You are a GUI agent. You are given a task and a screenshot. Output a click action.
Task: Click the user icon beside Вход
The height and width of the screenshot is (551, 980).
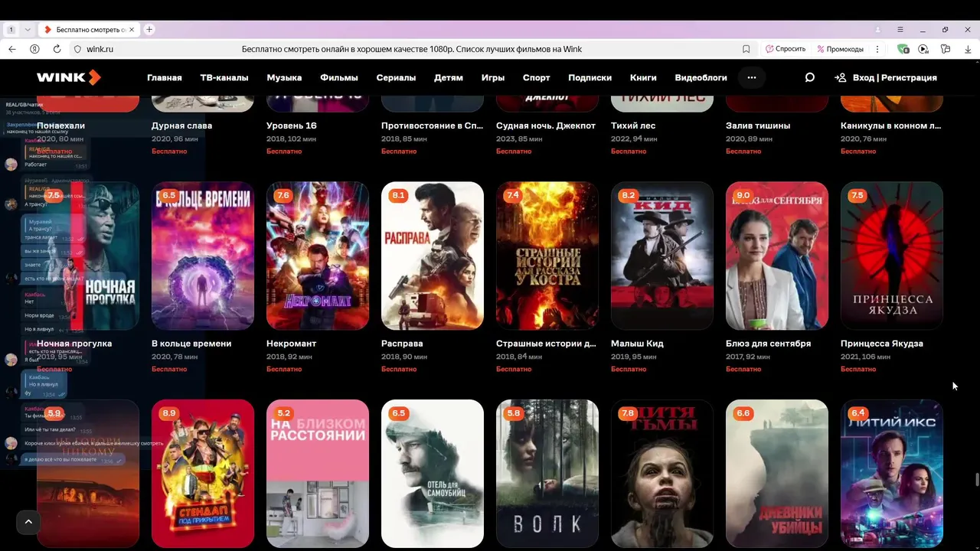pos(841,77)
